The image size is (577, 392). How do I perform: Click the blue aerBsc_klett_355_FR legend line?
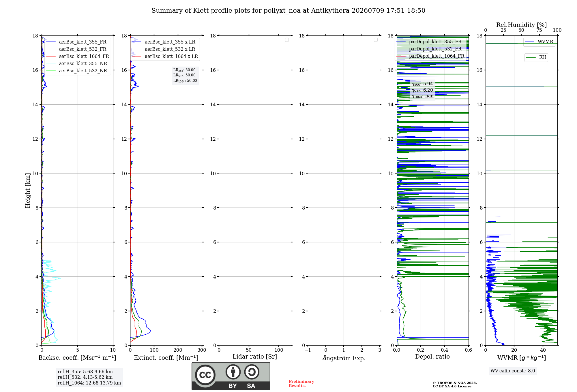51,42
